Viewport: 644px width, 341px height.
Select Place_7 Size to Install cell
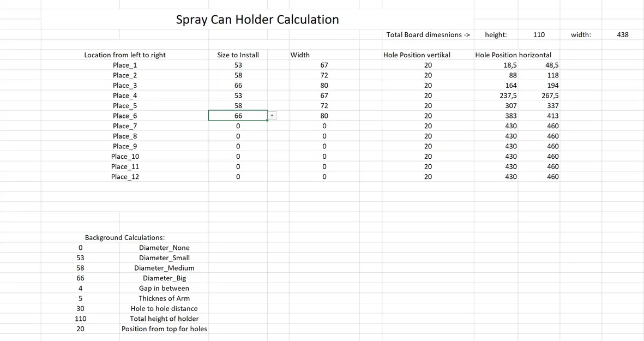click(x=238, y=126)
